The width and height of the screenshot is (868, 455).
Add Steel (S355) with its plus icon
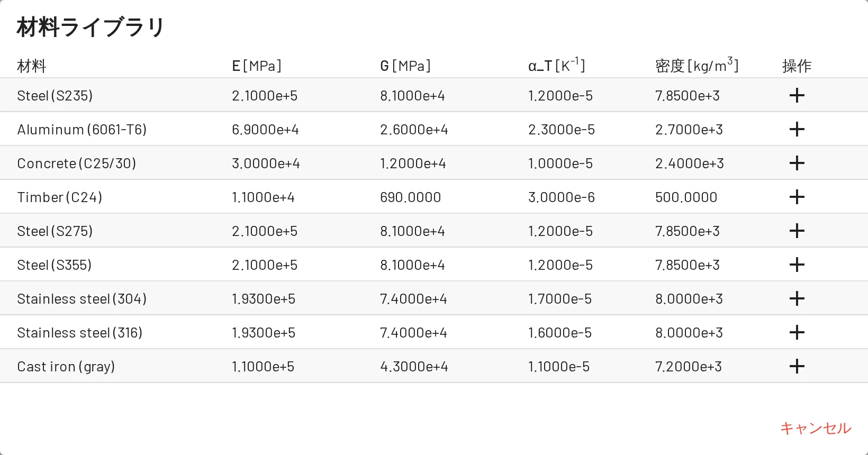point(797,265)
